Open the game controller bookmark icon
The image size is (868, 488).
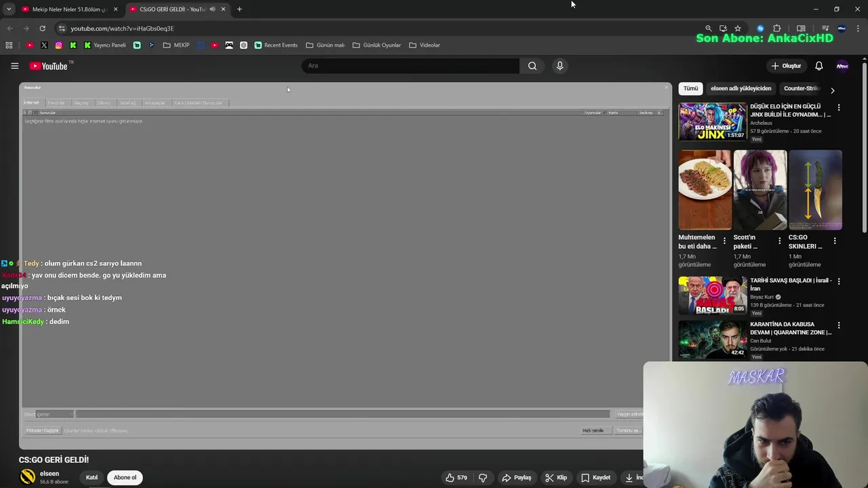click(229, 45)
